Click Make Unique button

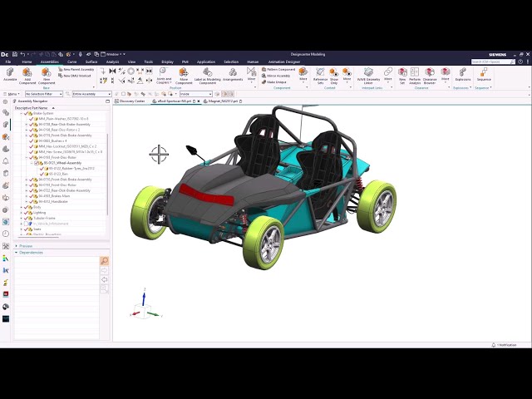click(x=273, y=82)
